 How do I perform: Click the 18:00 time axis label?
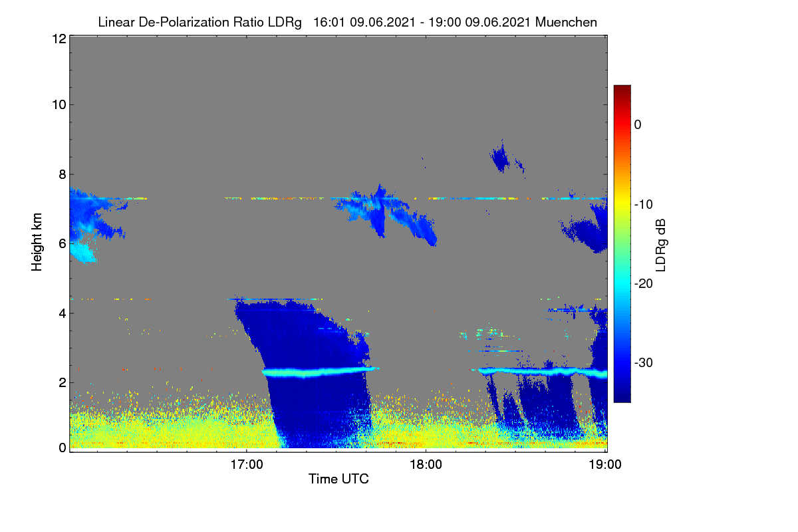click(x=426, y=464)
